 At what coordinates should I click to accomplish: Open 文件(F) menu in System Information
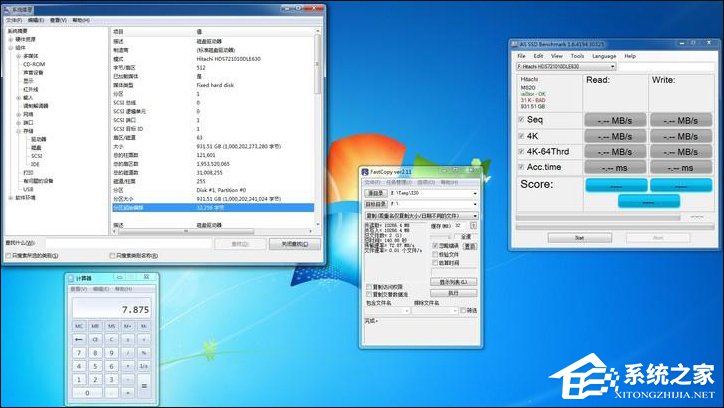[13, 20]
